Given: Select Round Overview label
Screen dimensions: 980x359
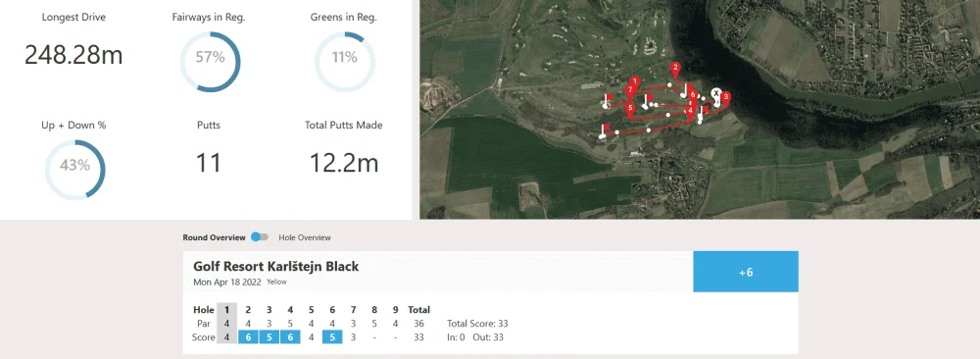Looking at the screenshot, I should 215,237.
